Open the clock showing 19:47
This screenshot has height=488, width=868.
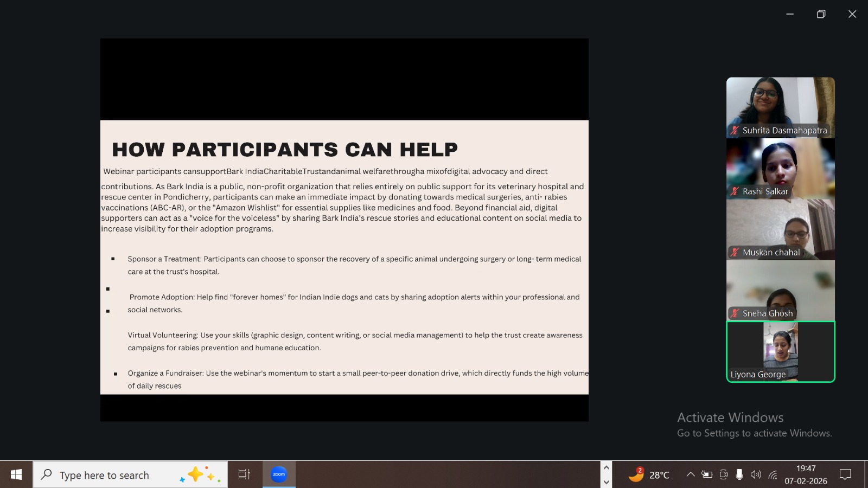click(x=806, y=474)
